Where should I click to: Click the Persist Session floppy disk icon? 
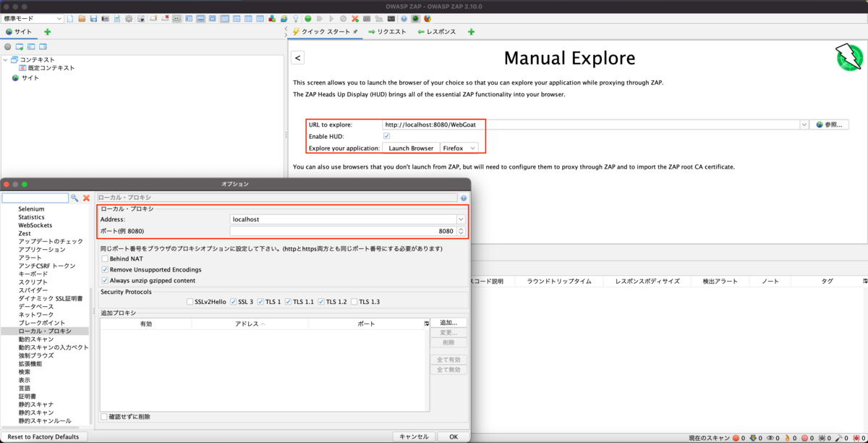[x=93, y=18]
